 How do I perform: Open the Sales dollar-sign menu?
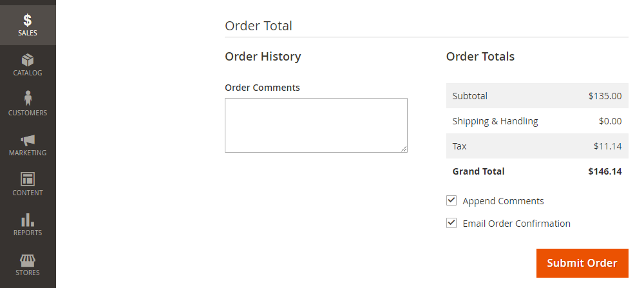tap(28, 25)
